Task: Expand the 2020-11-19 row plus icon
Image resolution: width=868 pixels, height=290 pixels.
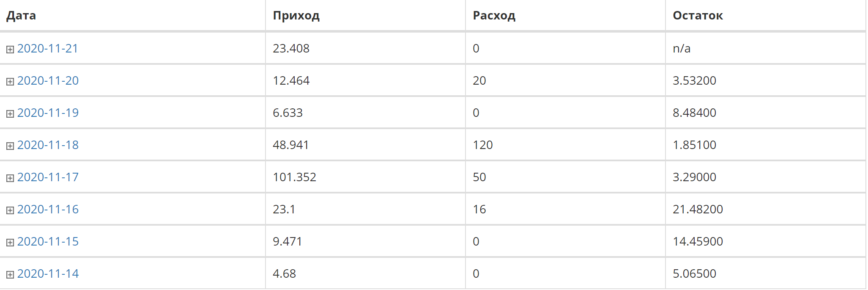Action: [10, 114]
